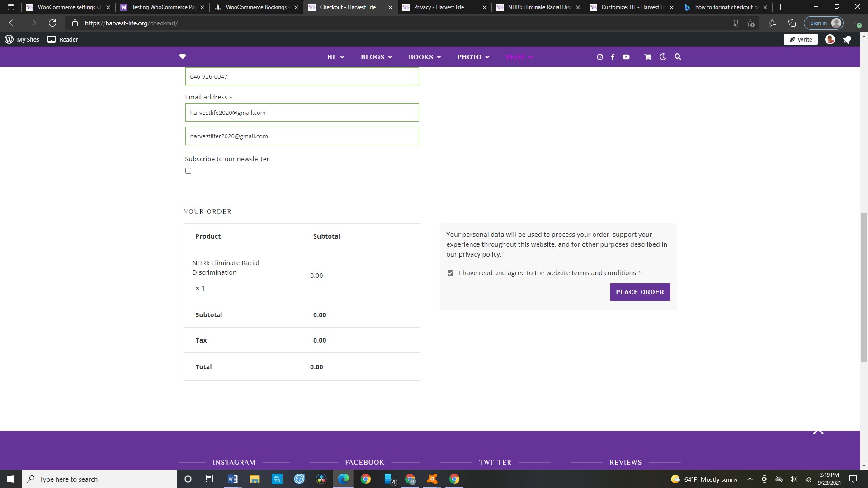Expand the BLOGS navigation dropdown
Image resolution: width=868 pixels, height=488 pixels.
376,57
